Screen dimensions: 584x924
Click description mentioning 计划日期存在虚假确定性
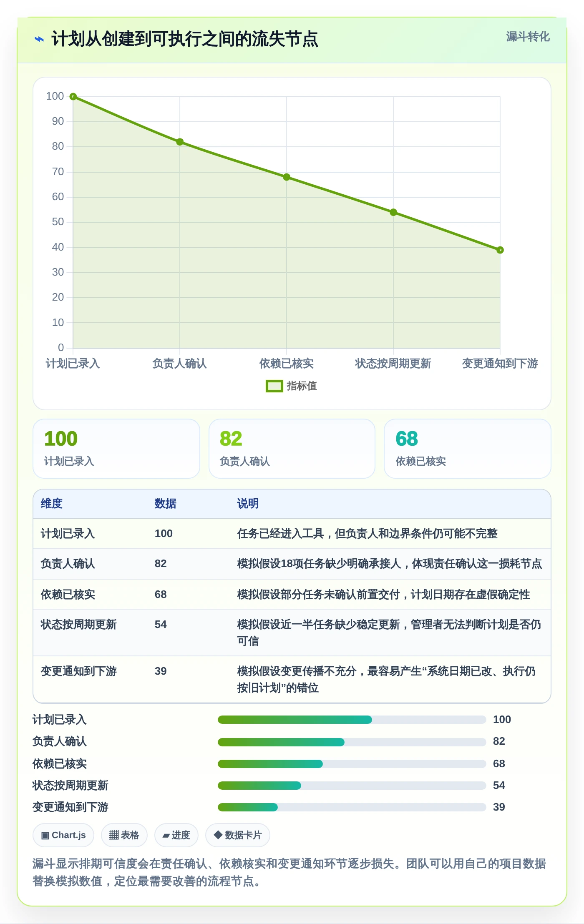pos(383,594)
